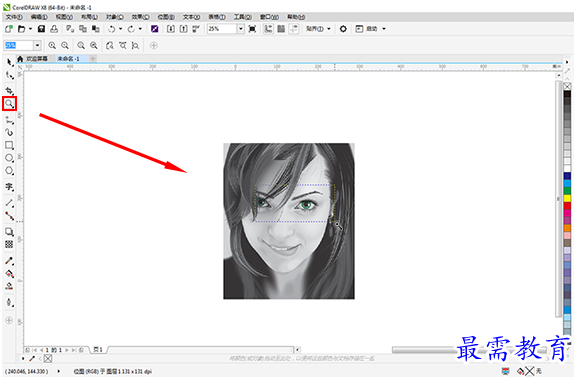578x380 pixels.
Task: Open the Open-file dropdown arrow
Action: [x=31, y=29]
